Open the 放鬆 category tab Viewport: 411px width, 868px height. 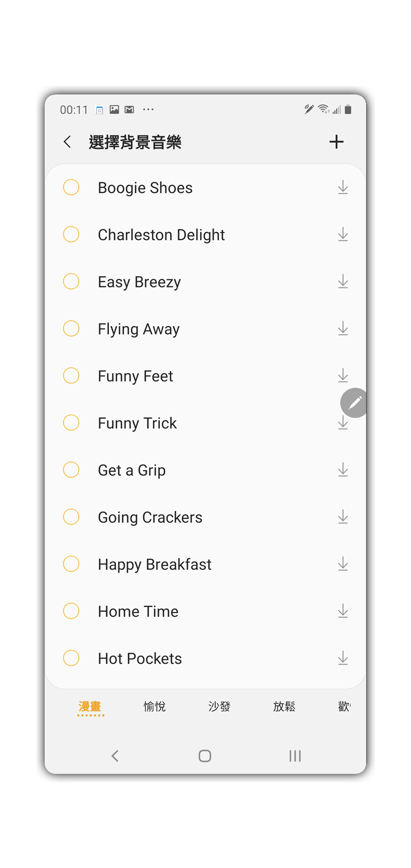tap(284, 706)
